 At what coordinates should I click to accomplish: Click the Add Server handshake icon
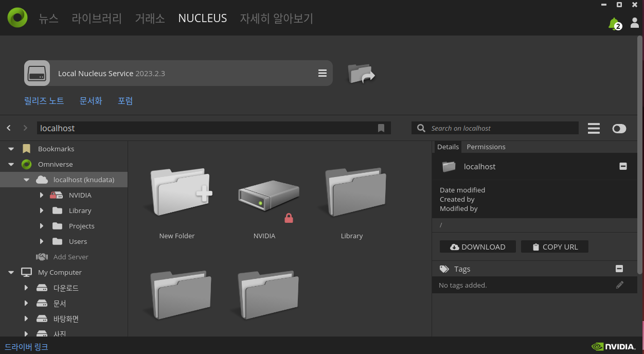point(42,257)
